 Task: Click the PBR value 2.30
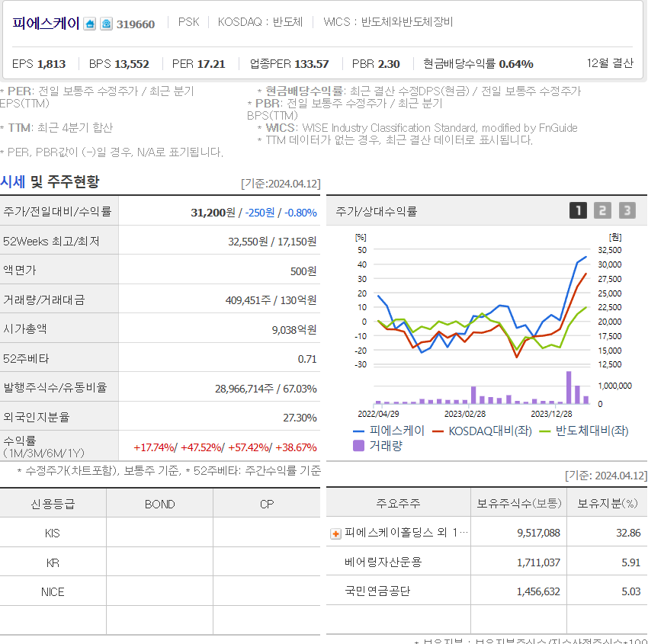(389, 64)
